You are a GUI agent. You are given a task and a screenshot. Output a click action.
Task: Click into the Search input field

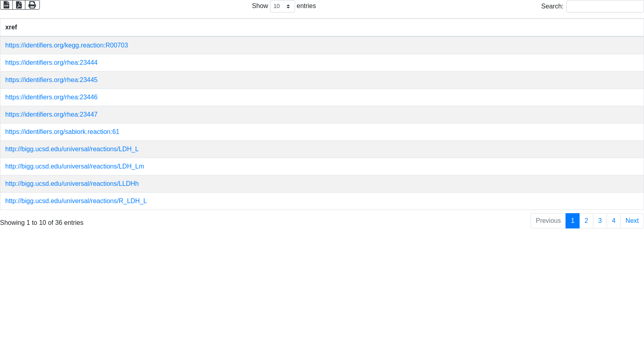[605, 6]
